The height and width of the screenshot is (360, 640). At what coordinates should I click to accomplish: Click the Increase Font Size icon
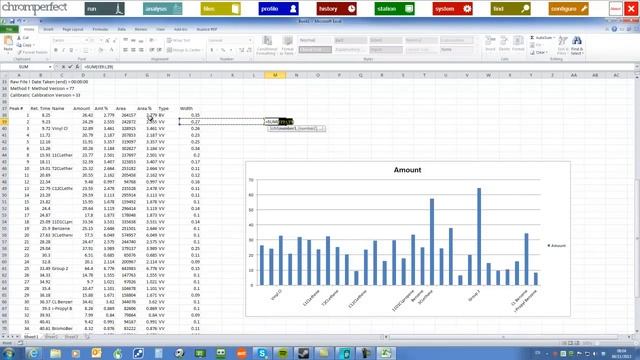click(x=107, y=40)
